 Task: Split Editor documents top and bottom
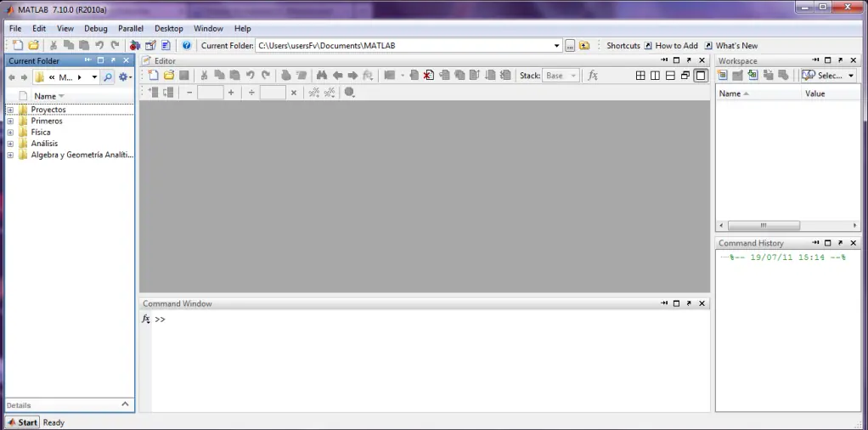pos(670,76)
